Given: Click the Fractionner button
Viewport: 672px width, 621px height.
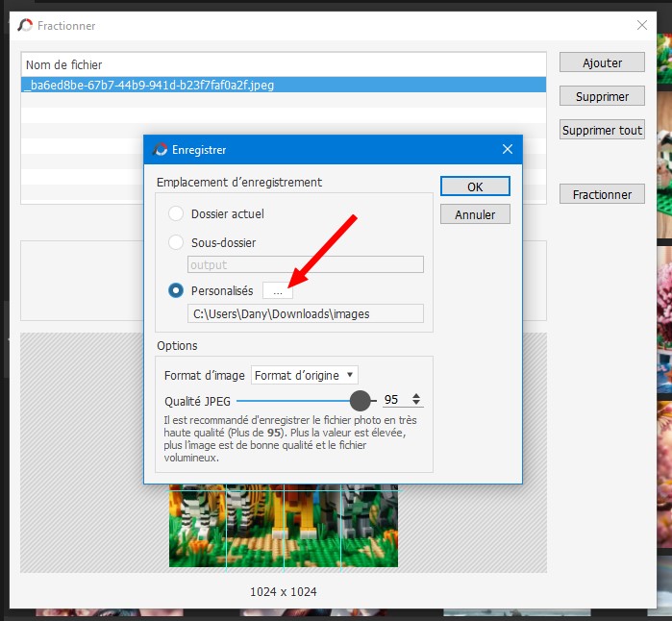Looking at the screenshot, I should pos(602,194).
